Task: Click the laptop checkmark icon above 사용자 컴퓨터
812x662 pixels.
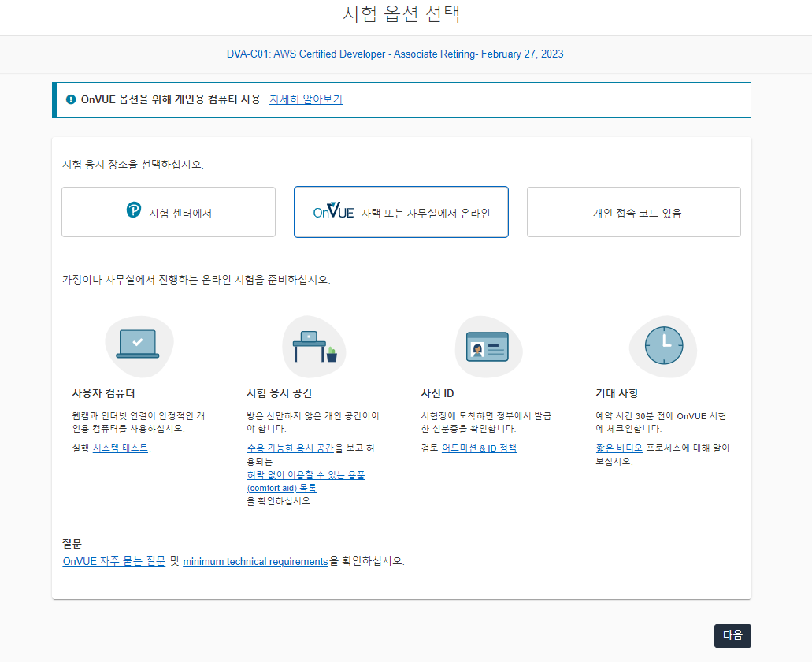Action: tap(138, 344)
